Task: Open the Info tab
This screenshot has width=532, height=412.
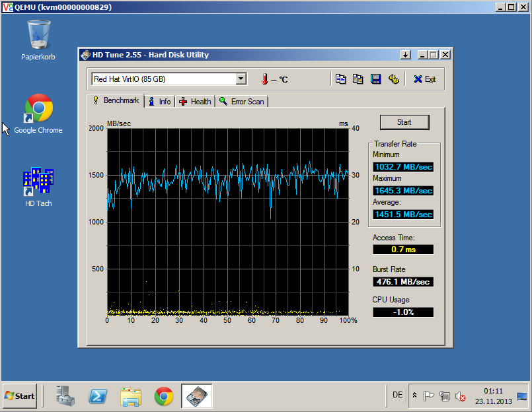Action: coord(160,102)
